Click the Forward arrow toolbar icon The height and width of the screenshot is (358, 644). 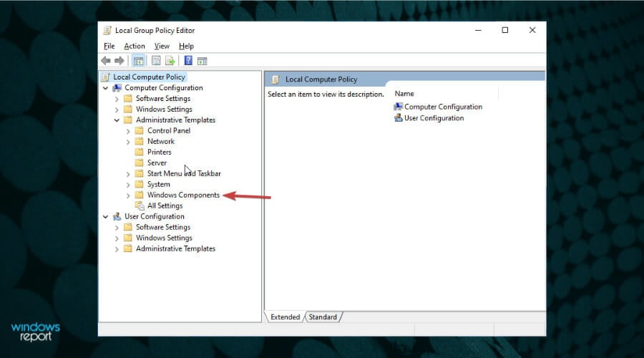pos(119,61)
